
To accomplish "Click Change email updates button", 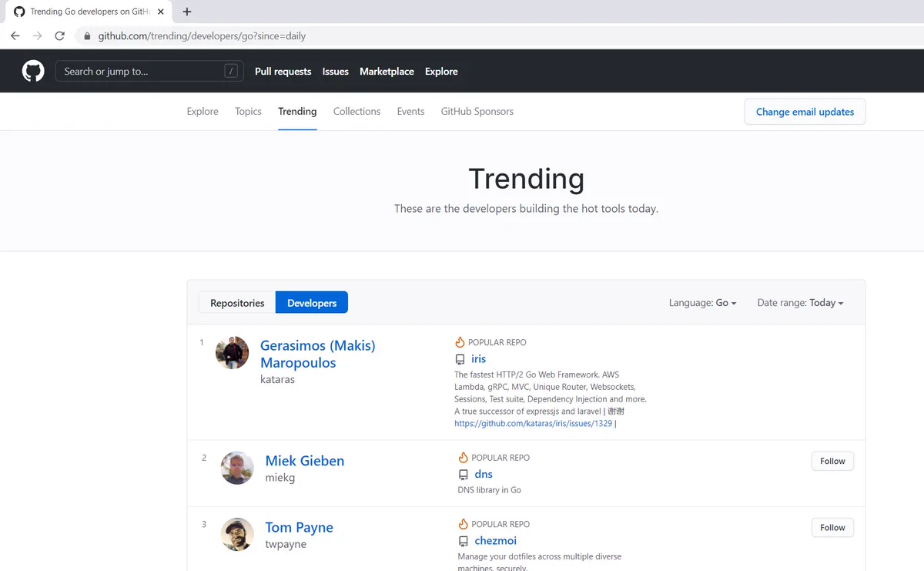I will pyautogui.click(x=805, y=112).
